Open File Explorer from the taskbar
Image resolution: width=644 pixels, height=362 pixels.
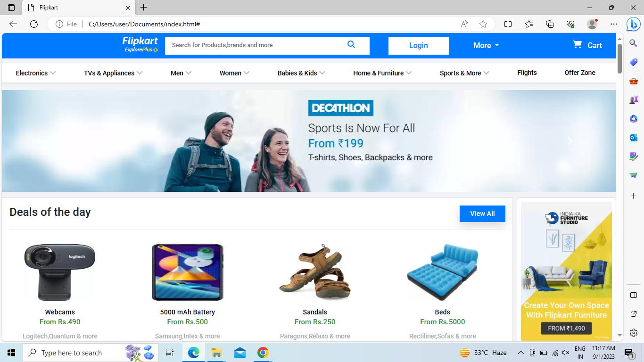click(216, 353)
